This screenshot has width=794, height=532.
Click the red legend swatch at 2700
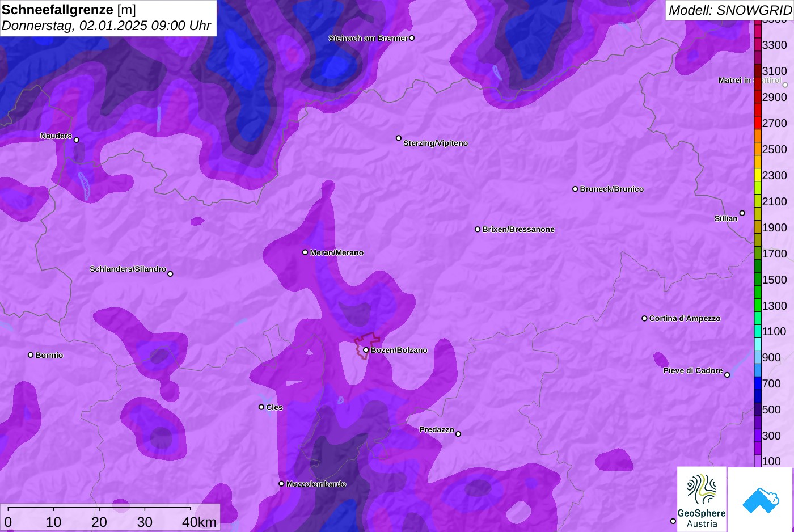[x=758, y=123]
